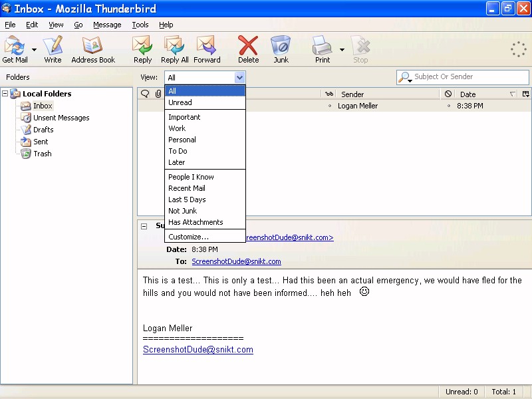Open the View menu

click(56, 25)
